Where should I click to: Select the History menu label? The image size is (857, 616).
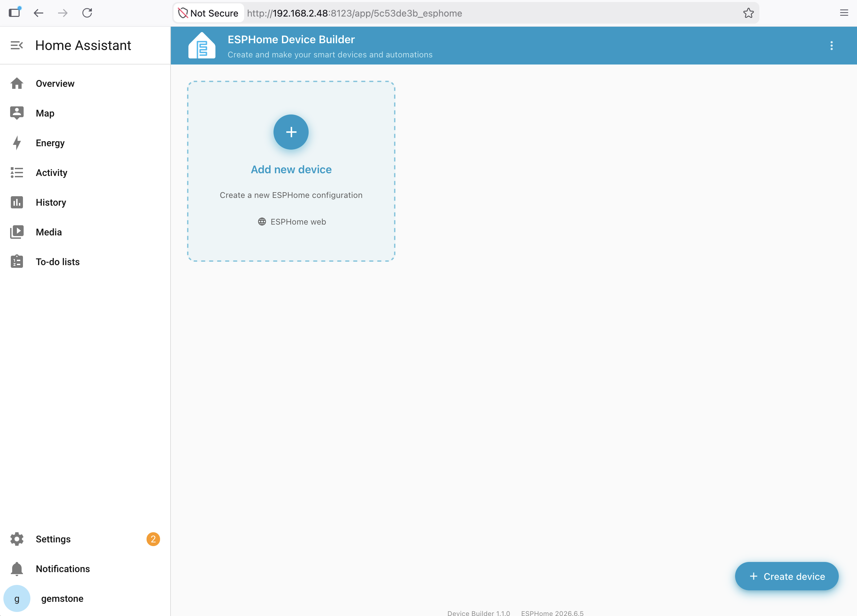coord(51,203)
